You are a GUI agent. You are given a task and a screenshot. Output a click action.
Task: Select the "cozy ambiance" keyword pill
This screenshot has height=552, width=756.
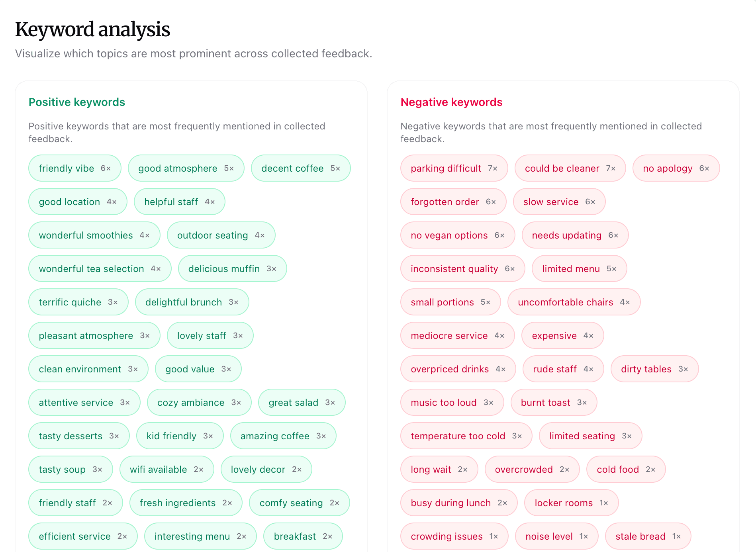[199, 402]
